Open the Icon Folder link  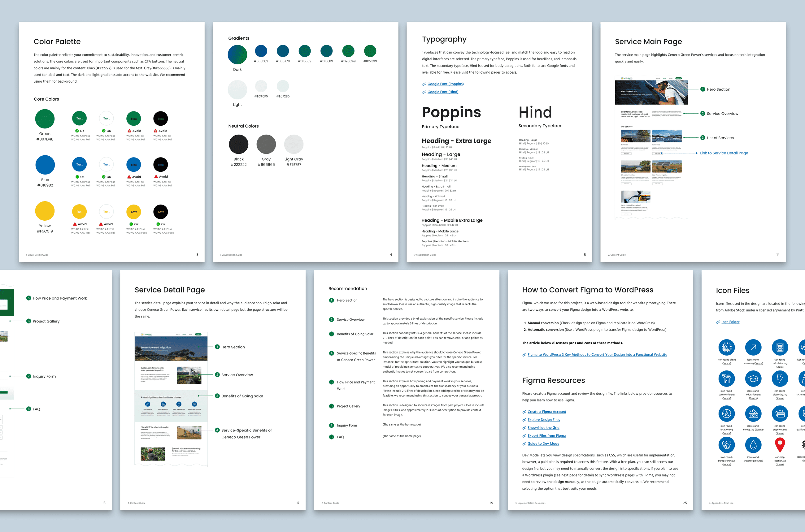tap(730, 322)
